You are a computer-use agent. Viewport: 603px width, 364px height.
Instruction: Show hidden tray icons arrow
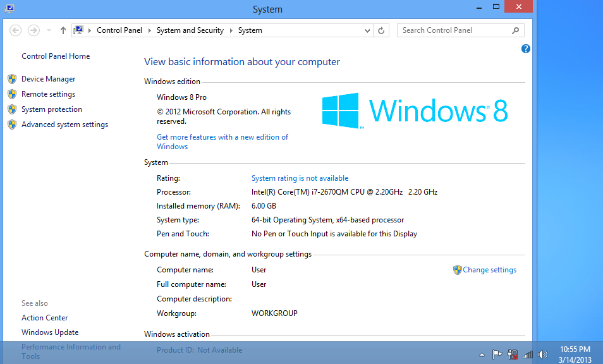point(482,355)
